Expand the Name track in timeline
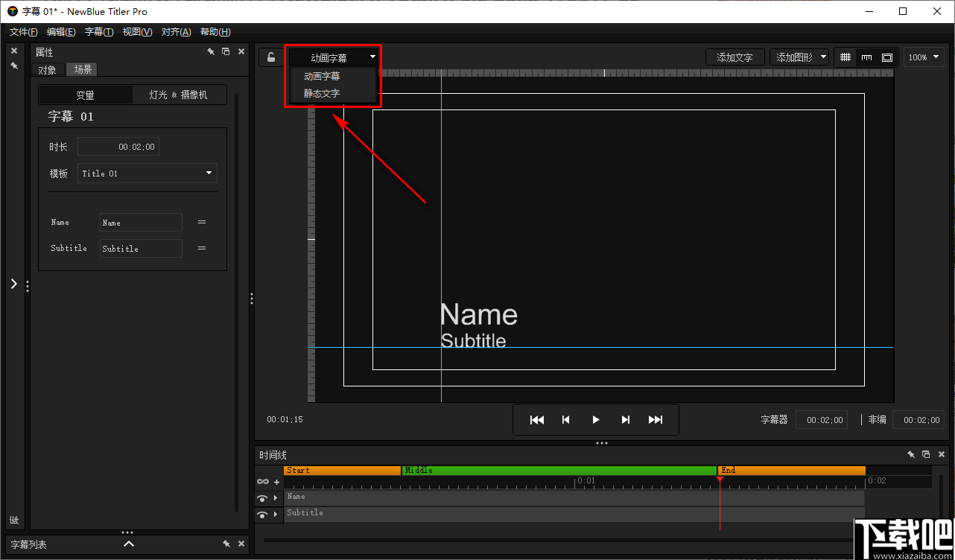Screen dimensions: 955x560 pos(276,497)
